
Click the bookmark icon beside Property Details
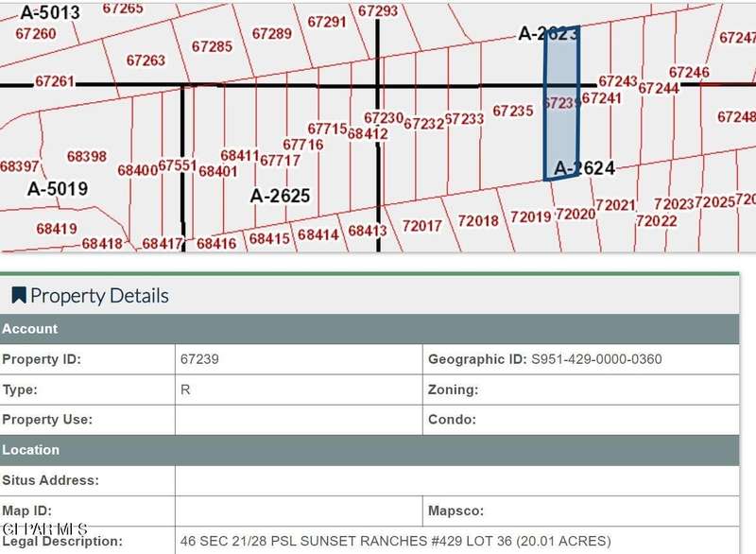(x=18, y=296)
